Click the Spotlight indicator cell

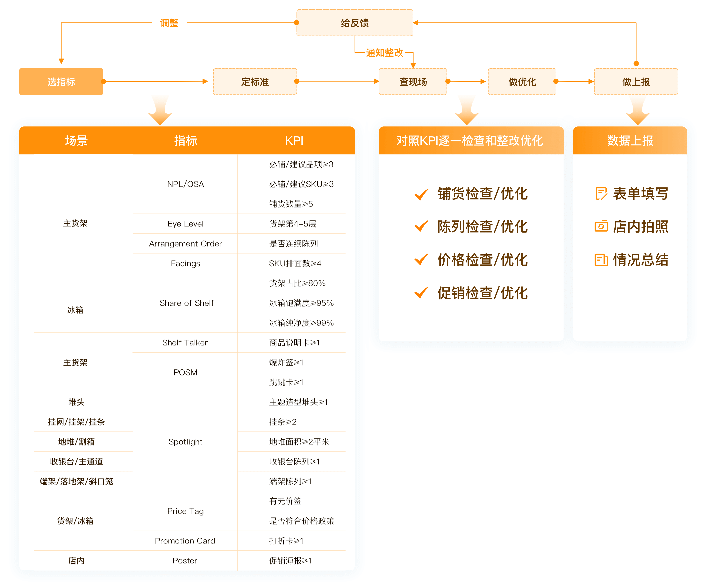pos(186,442)
